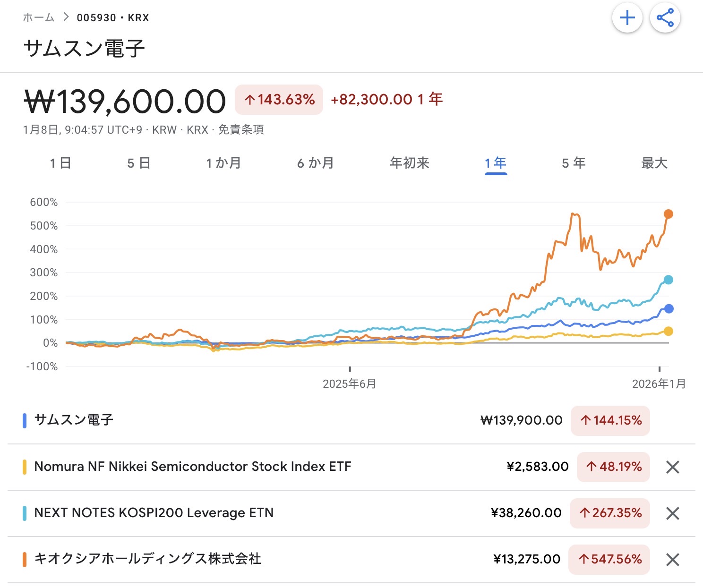Remove NEXT NOTES KOSPI200 Leverage ETN comparison
The width and height of the screenshot is (703, 588).
pos(672,513)
